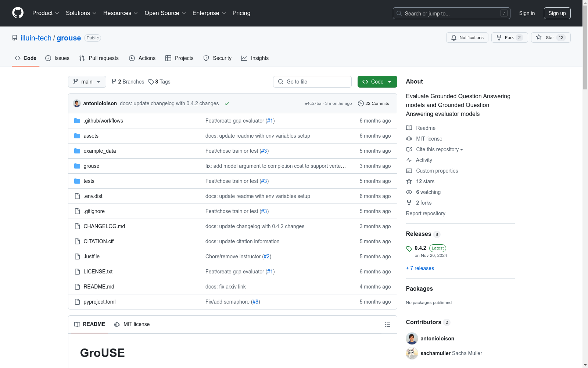588x368 pixels.
Task: Click the assets folder icon
Action: tap(77, 136)
